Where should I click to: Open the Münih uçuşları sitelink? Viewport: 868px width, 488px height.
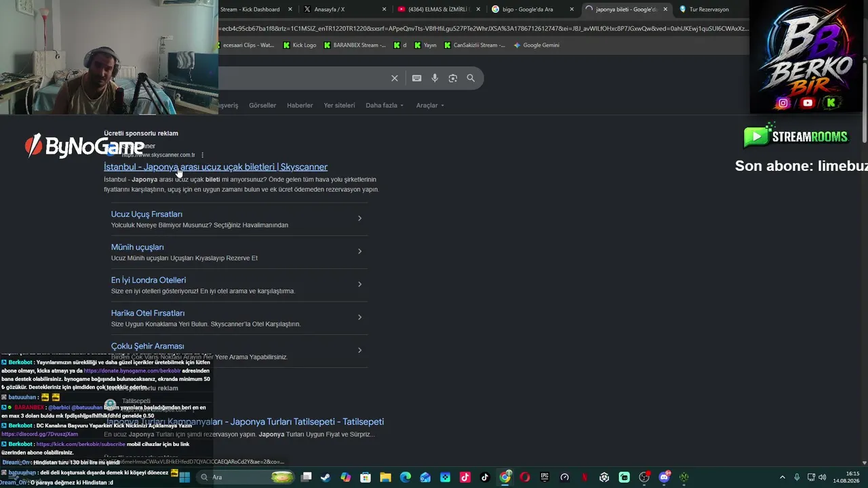point(138,247)
